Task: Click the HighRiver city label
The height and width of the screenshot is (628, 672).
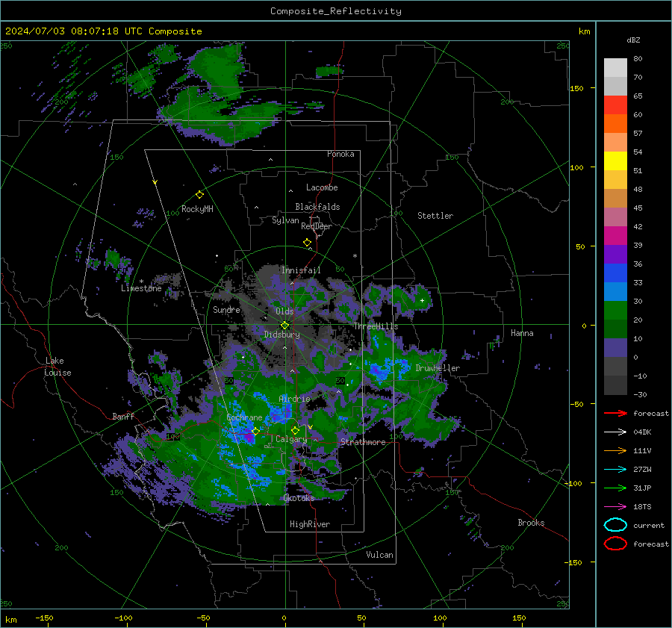Action: tap(310, 524)
